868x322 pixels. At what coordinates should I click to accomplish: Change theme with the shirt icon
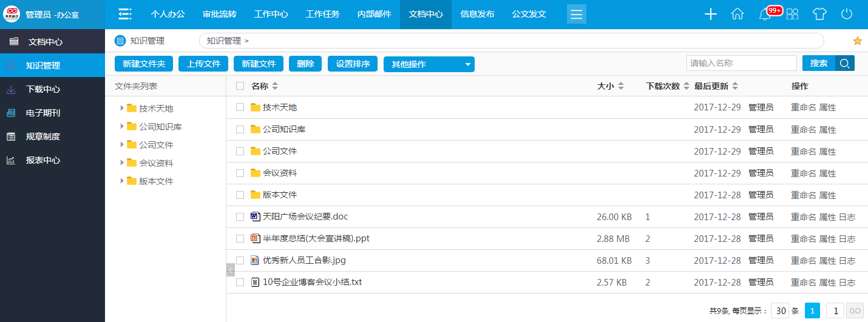tap(820, 14)
